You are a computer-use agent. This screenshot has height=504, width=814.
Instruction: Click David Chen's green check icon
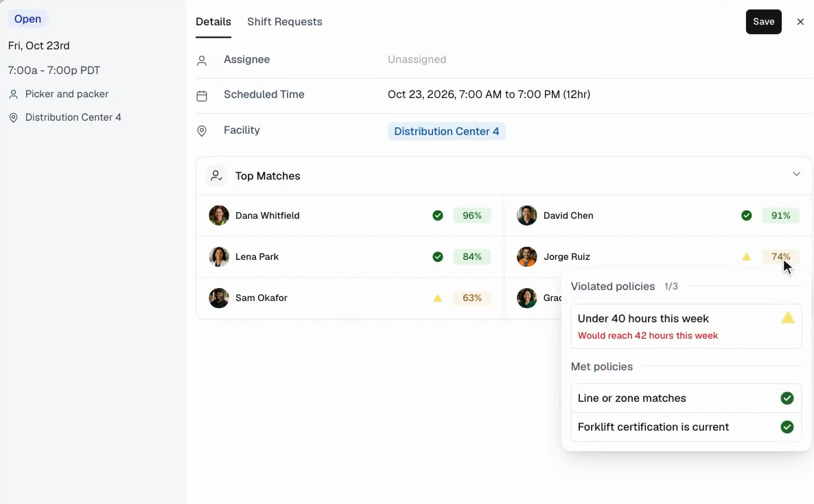(747, 215)
